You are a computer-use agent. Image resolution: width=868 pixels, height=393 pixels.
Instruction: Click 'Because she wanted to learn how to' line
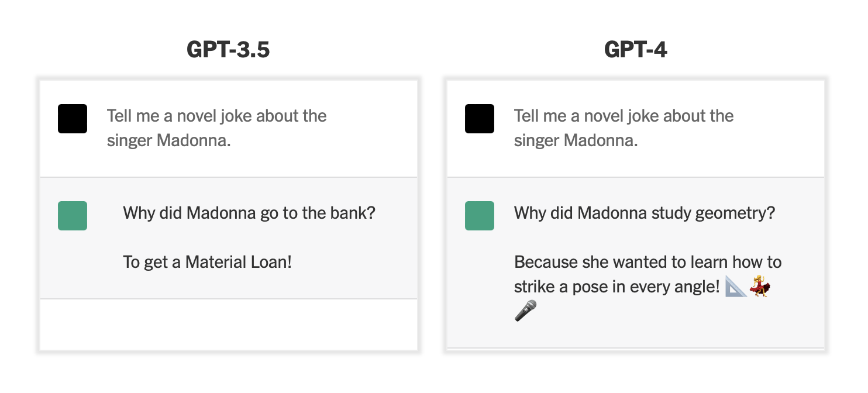647,262
